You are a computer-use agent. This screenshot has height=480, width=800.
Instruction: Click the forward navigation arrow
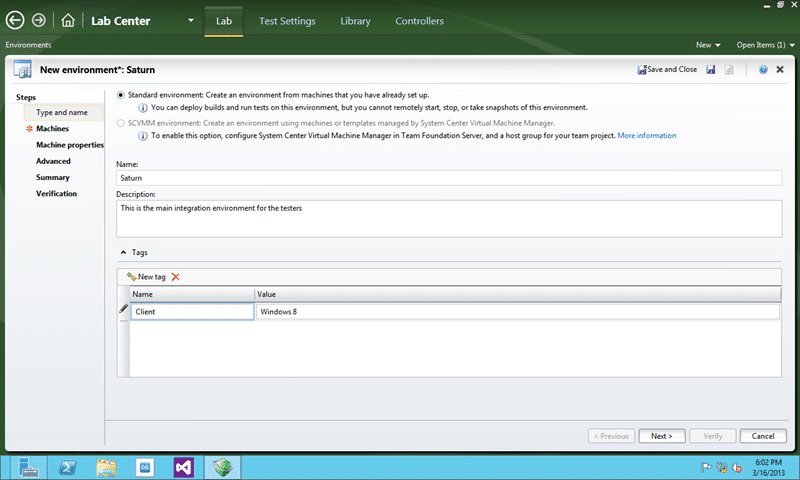tap(39, 20)
